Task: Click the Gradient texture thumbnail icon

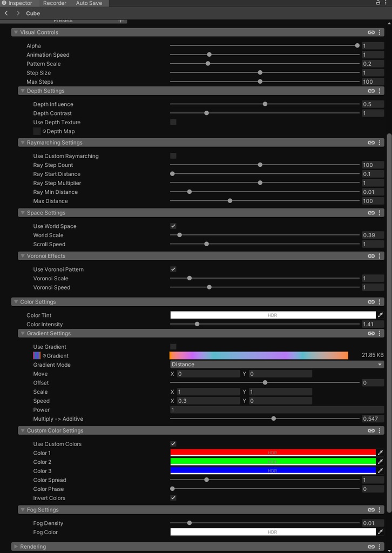Action: tap(37, 355)
